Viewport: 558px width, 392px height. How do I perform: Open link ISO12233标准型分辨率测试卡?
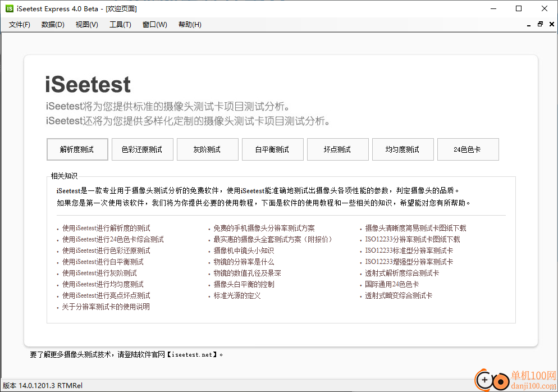409,250
